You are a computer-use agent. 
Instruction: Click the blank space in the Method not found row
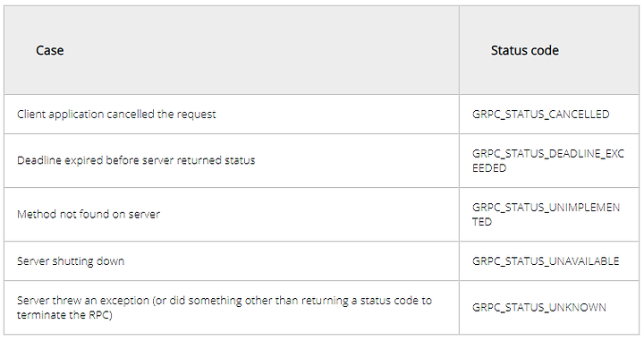pyautogui.click(x=309, y=215)
